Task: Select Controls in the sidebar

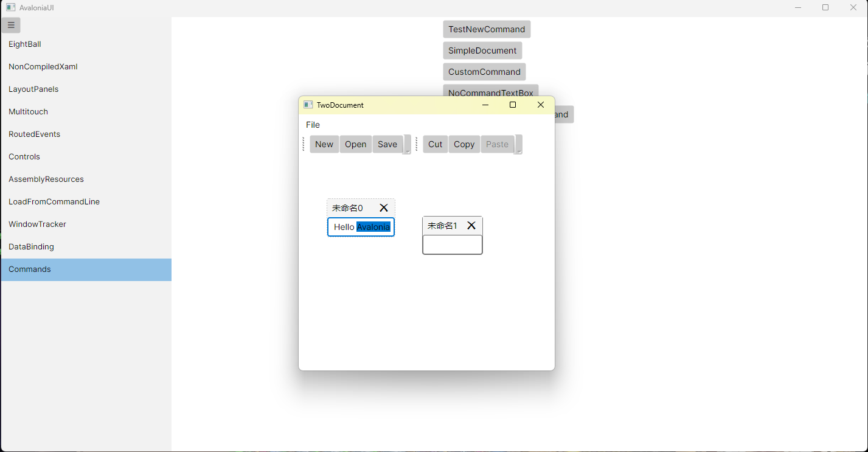Action: click(86, 157)
